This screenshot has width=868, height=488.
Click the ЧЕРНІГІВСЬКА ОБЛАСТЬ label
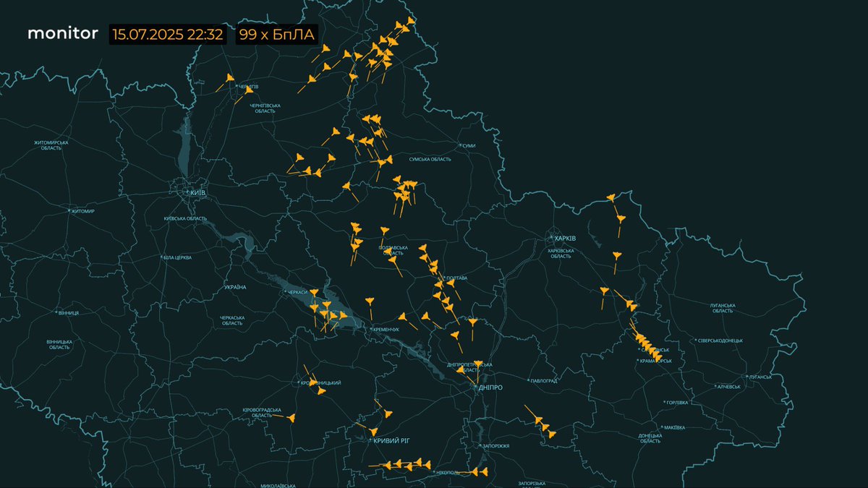click(265, 108)
